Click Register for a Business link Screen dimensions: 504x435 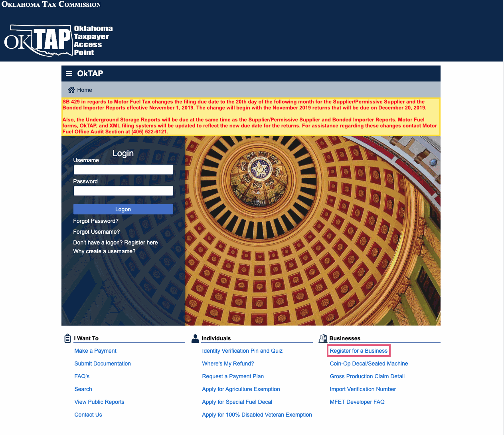[359, 351]
